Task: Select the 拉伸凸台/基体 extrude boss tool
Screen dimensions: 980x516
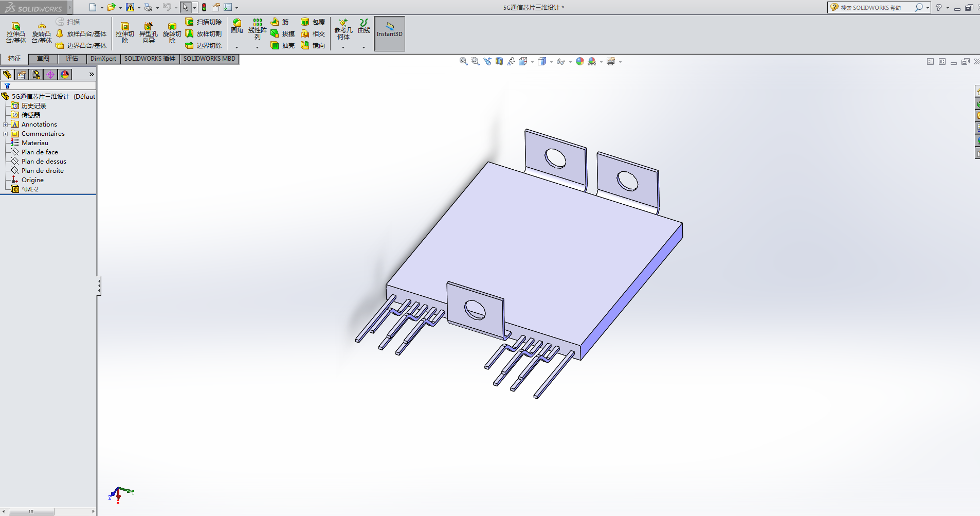Action: (16, 33)
